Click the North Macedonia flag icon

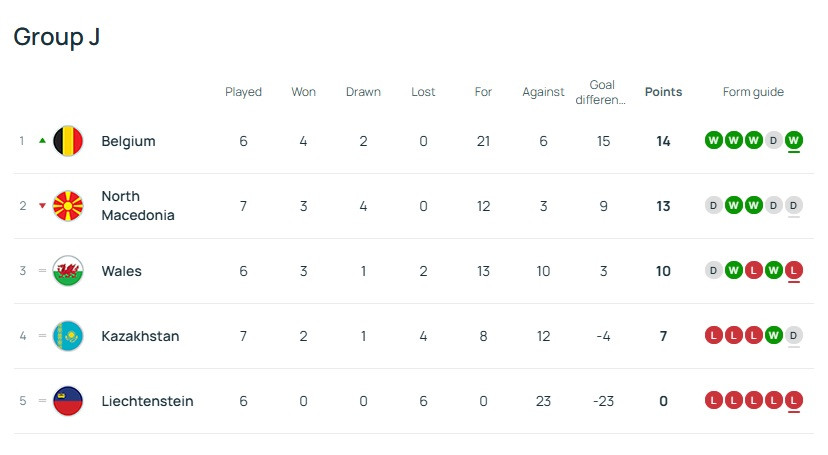click(x=68, y=206)
